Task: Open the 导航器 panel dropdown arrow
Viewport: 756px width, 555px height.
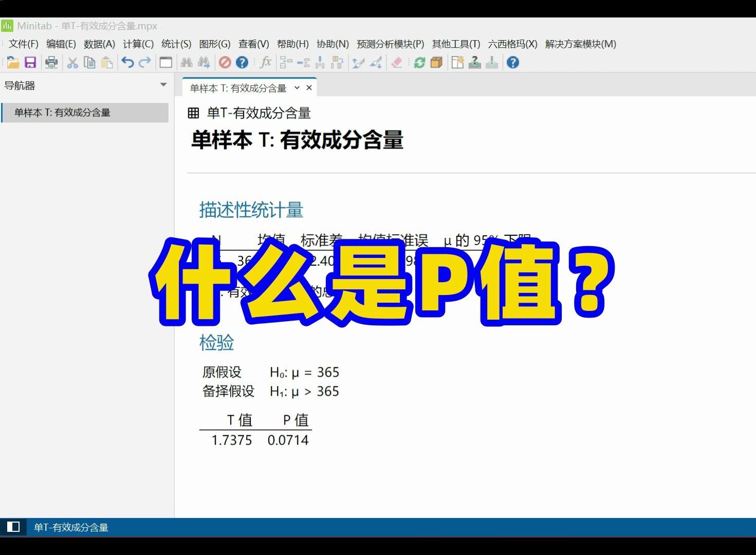Action: tap(163, 85)
